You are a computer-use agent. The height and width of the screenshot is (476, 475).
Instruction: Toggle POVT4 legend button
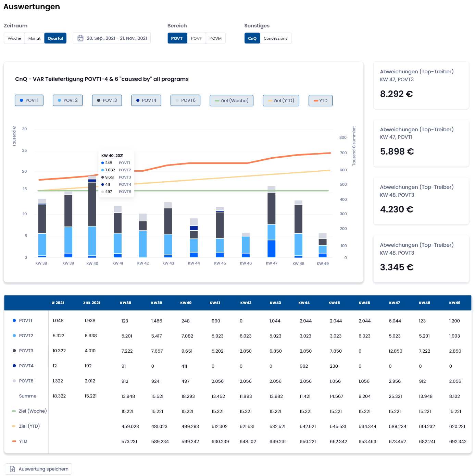[146, 100]
